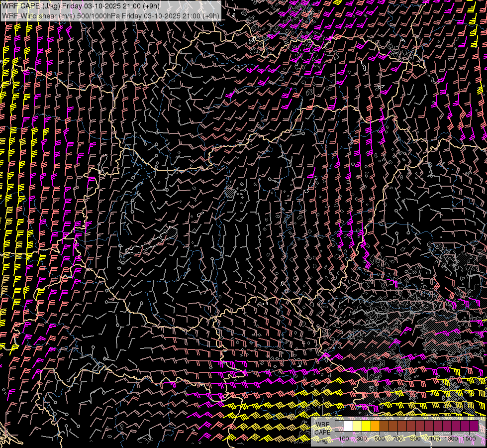Click the J/kg unit label in the legend

[x=322, y=440]
